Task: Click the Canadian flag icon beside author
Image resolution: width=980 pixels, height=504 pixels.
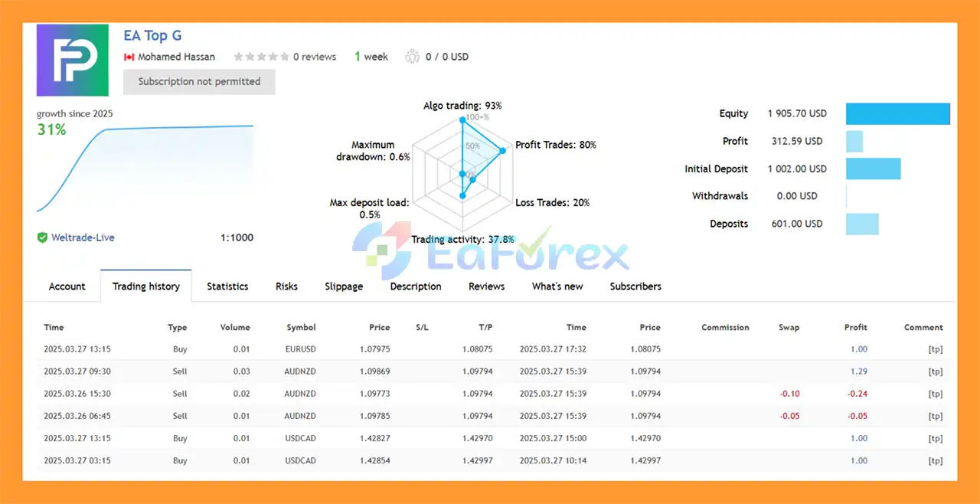Action: point(129,57)
